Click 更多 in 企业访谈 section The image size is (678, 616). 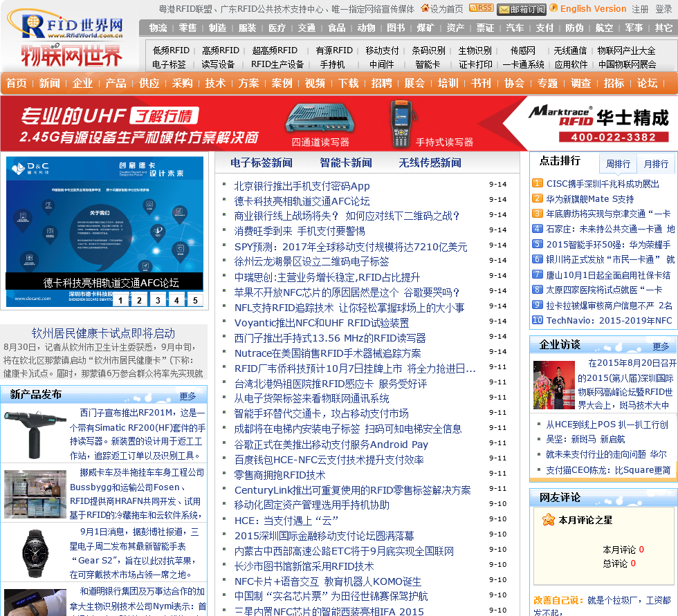pos(661,346)
